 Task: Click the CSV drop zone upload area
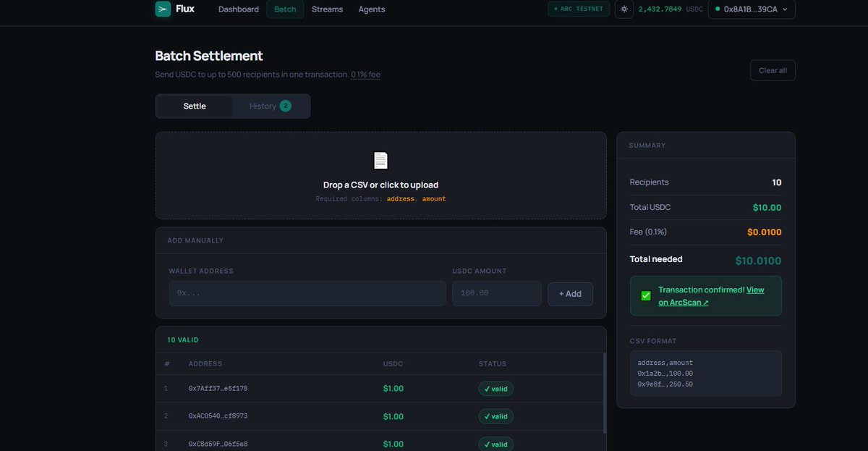pos(380,176)
